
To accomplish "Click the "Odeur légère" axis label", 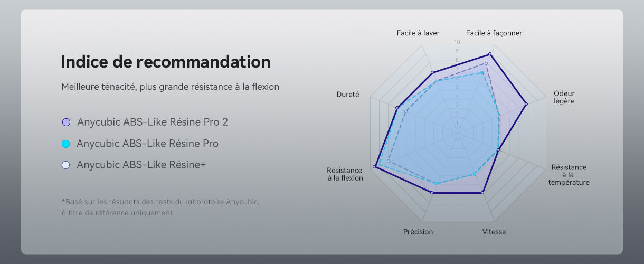I will (564, 97).
